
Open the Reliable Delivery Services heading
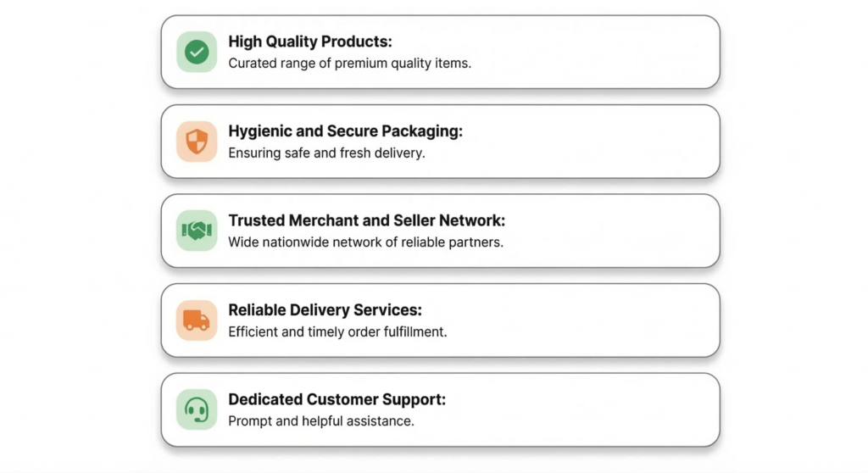tap(325, 310)
